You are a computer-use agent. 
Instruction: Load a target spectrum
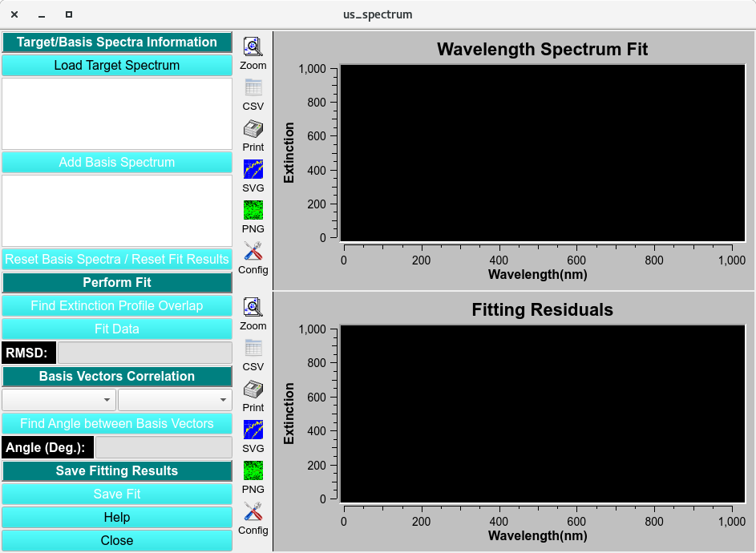117,65
